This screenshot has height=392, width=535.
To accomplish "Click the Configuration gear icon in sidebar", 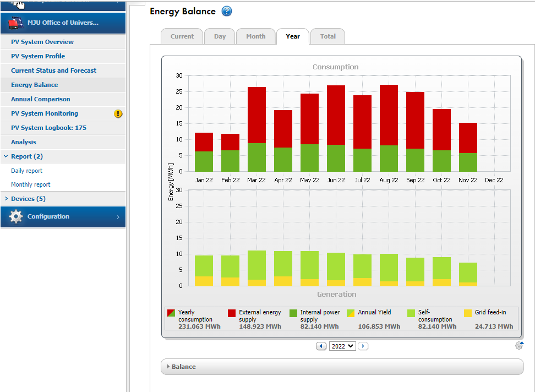I will point(16,217).
